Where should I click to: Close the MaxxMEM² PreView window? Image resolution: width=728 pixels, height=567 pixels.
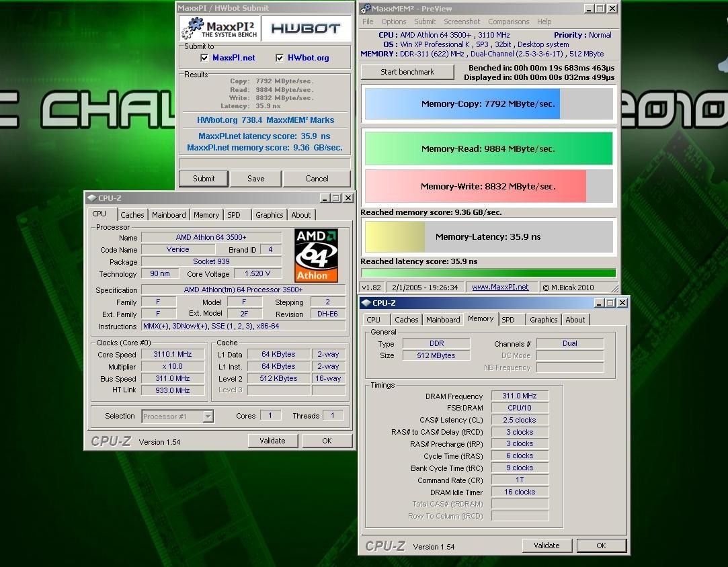[x=612, y=8]
